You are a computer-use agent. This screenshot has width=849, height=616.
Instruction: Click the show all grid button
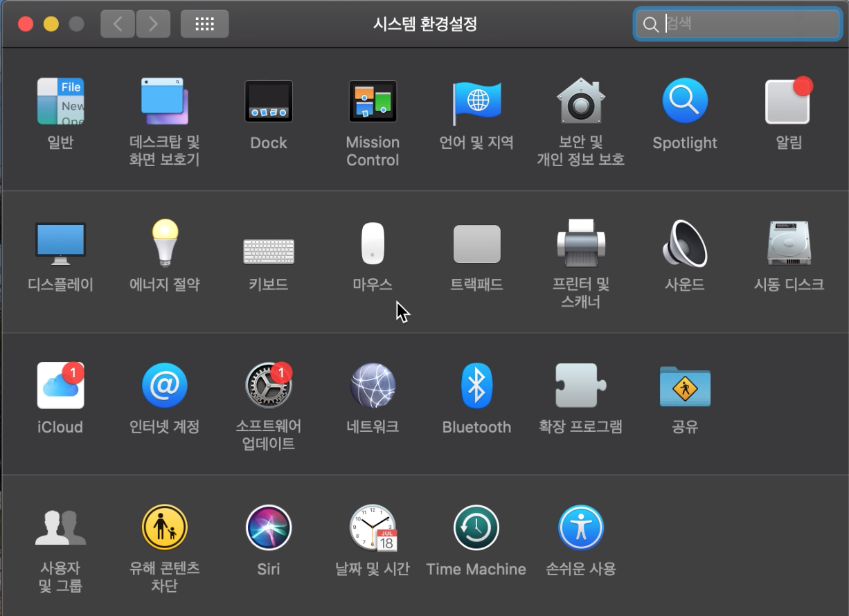[x=204, y=24]
